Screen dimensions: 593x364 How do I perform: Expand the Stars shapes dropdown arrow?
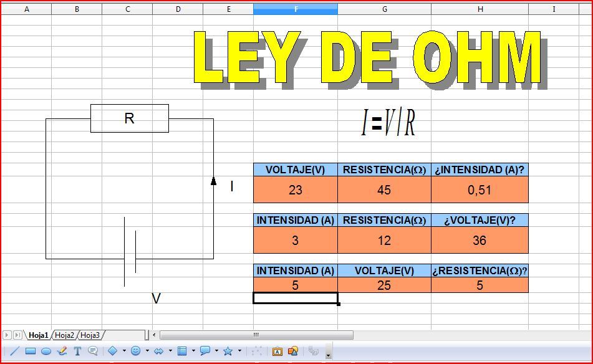239,351
